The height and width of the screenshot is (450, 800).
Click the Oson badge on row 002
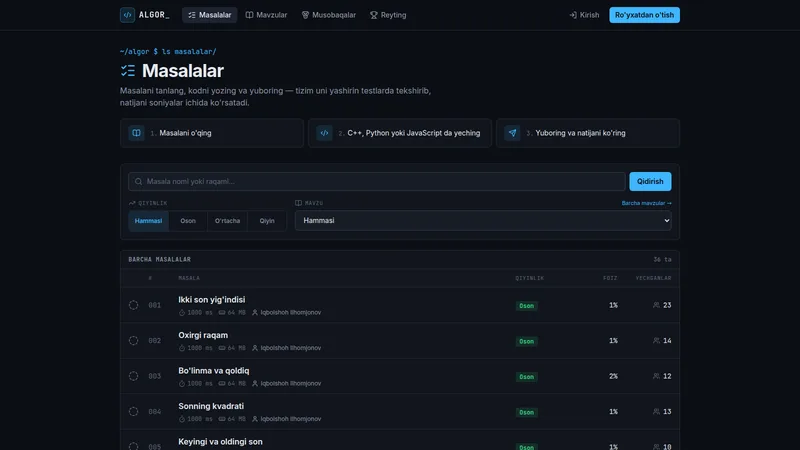[x=526, y=341]
